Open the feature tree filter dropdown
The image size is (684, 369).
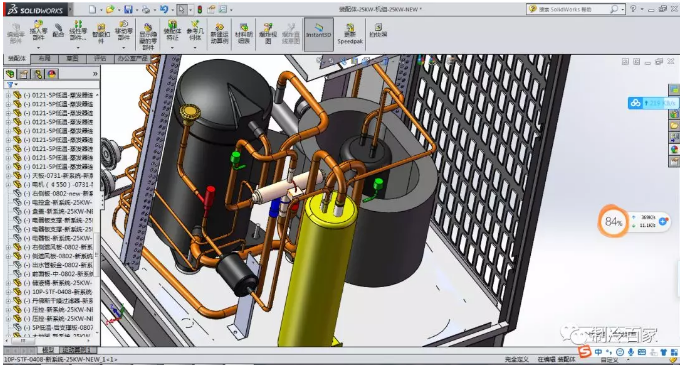(x=12, y=85)
